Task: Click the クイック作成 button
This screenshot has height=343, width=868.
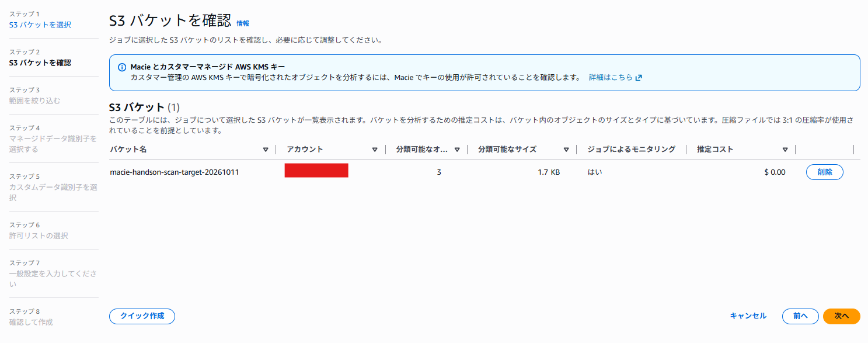Action: click(x=142, y=316)
